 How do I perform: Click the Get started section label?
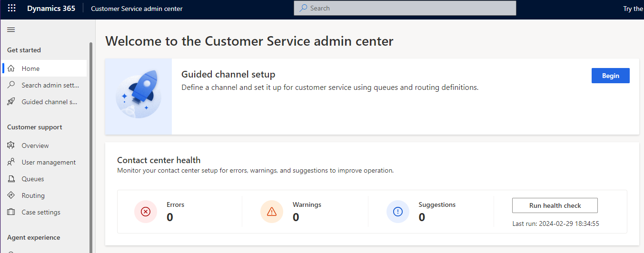tap(24, 50)
